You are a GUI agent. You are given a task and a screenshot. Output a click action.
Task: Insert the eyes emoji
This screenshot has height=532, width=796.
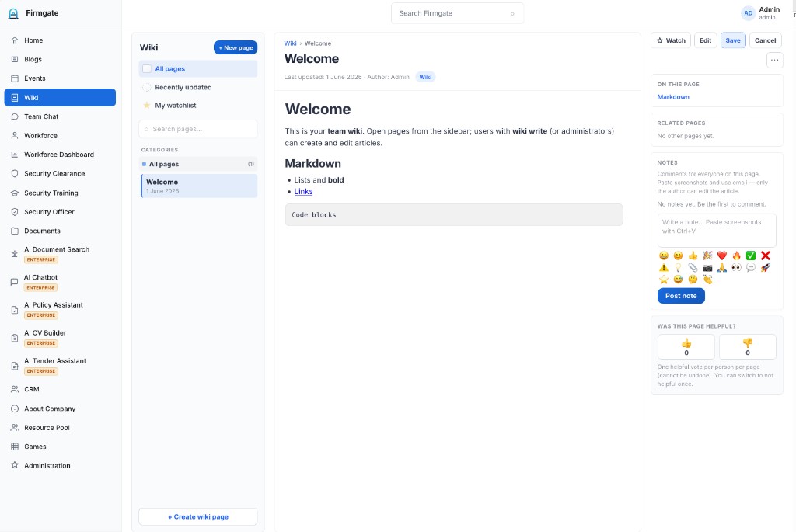pyautogui.click(x=736, y=267)
